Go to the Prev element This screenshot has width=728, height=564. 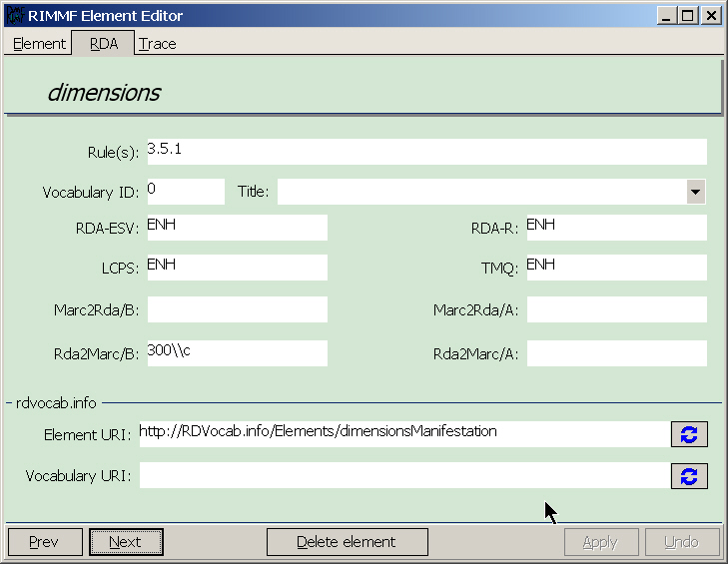pyautogui.click(x=45, y=542)
